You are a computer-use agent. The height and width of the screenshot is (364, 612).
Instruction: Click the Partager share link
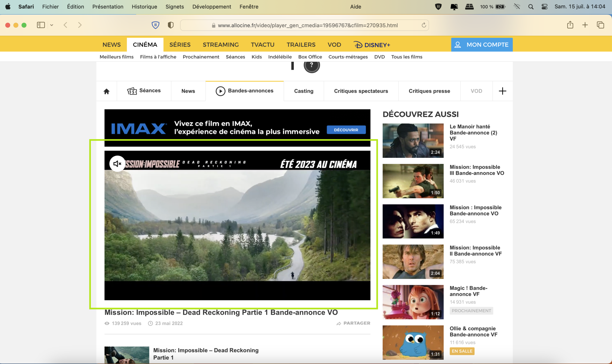[x=353, y=323]
